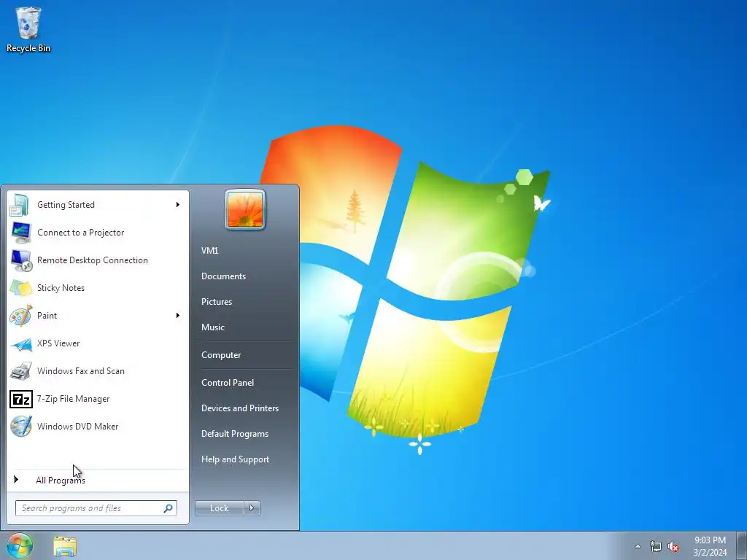The image size is (747, 560).
Task: Click the muted volume tray icon
Action: (673, 546)
